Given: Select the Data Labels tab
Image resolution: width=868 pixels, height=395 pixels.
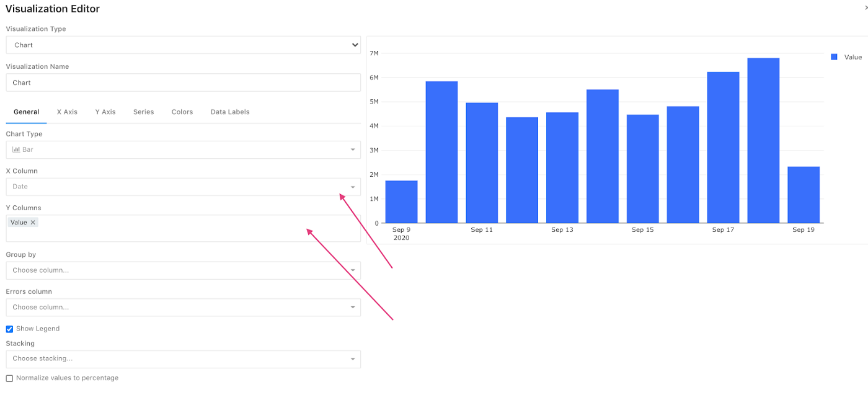Looking at the screenshot, I should [230, 112].
